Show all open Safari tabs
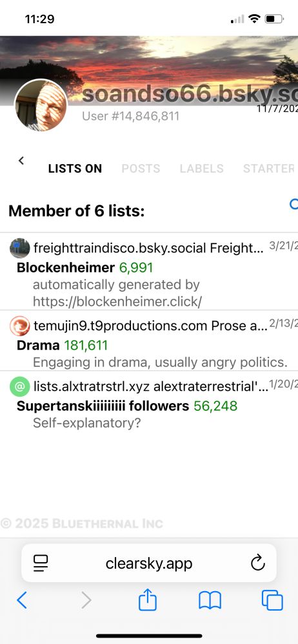 [272, 600]
